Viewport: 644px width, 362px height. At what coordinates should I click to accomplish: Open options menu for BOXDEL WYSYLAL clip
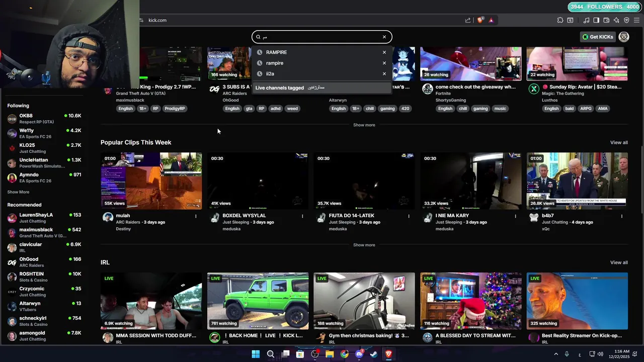pos(302,216)
